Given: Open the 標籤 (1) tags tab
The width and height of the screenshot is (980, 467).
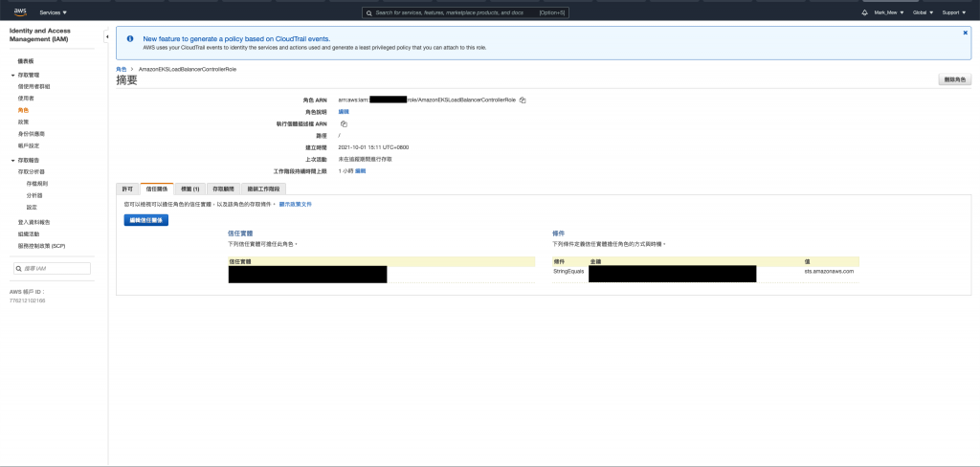Looking at the screenshot, I should click(x=190, y=189).
